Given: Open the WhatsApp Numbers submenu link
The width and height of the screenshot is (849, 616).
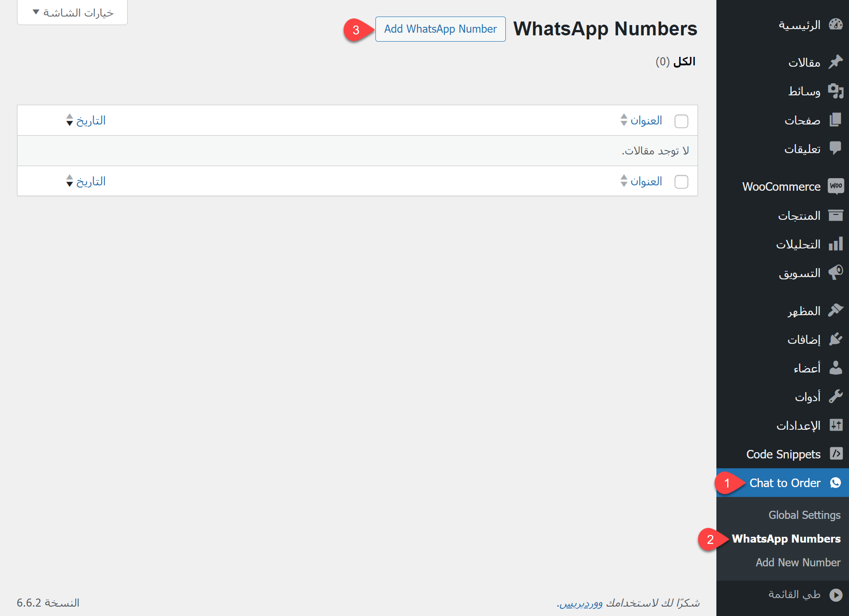Looking at the screenshot, I should pyautogui.click(x=786, y=539).
